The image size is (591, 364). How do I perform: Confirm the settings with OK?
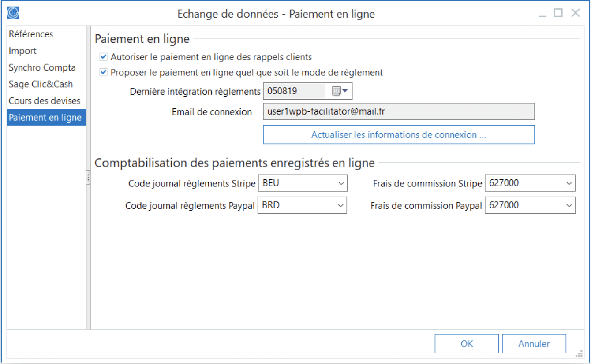(466, 343)
